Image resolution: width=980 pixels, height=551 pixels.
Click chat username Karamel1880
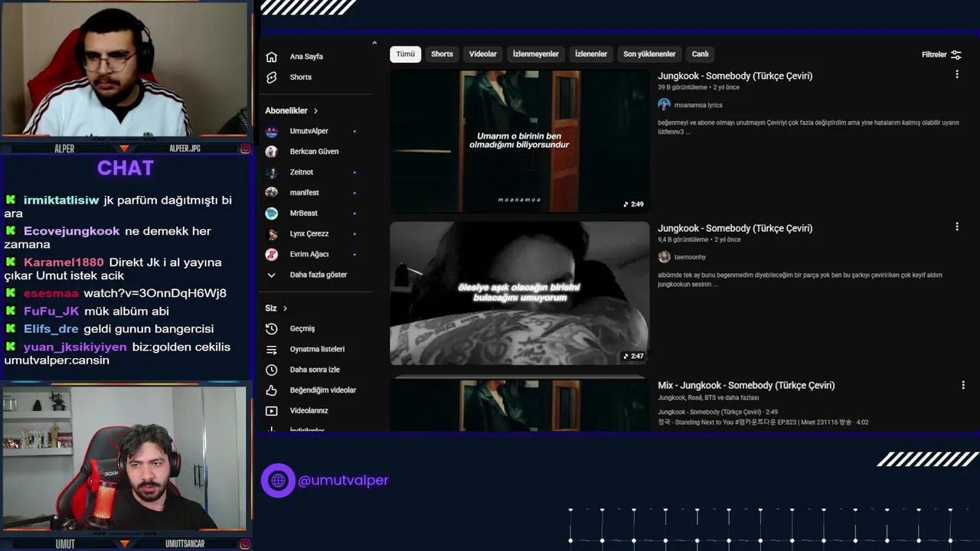click(64, 262)
